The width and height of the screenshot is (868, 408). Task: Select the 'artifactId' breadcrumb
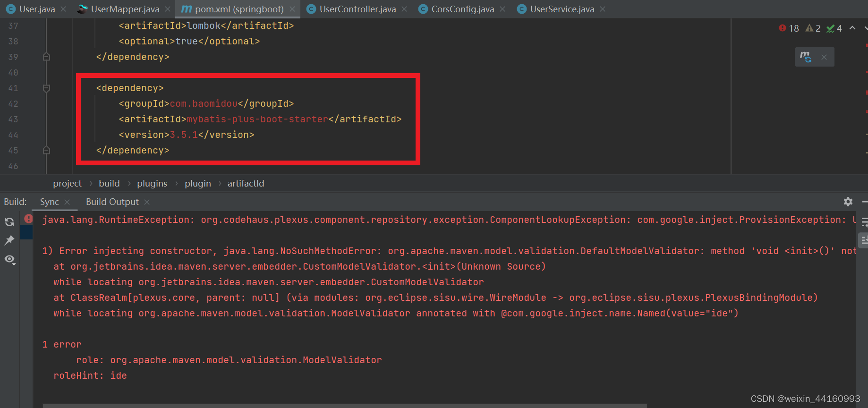coord(246,183)
